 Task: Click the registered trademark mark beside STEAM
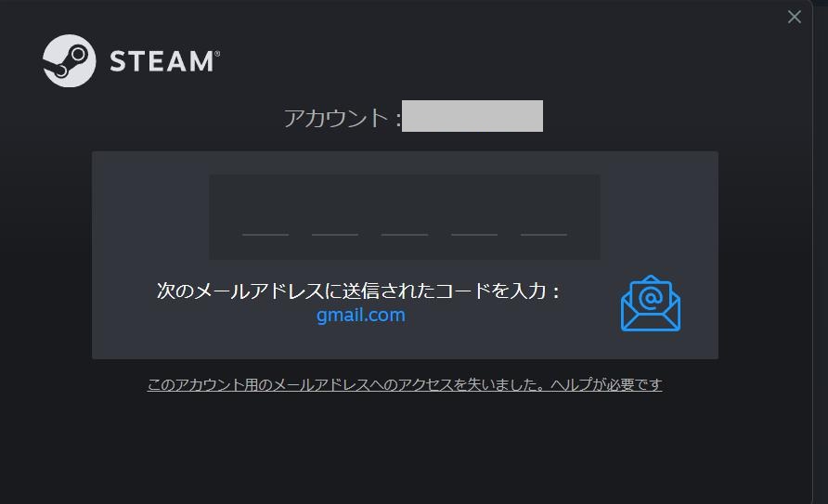(217, 53)
